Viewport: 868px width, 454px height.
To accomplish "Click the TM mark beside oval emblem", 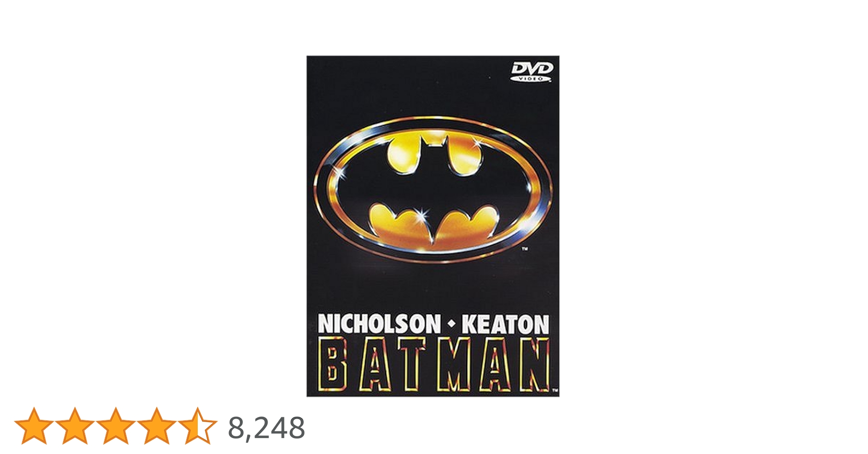I will click(x=524, y=249).
